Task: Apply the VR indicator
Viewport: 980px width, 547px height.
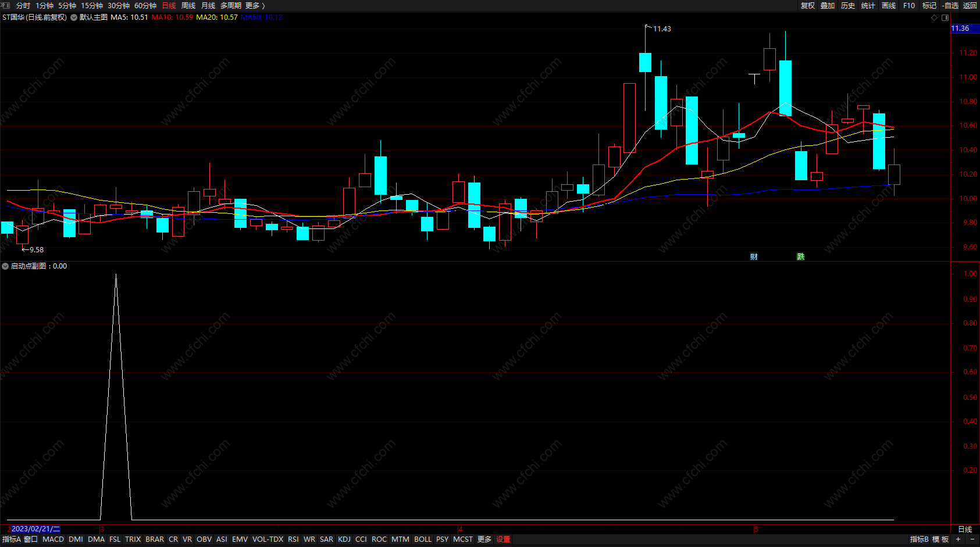Action: click(x=187, y=539)
